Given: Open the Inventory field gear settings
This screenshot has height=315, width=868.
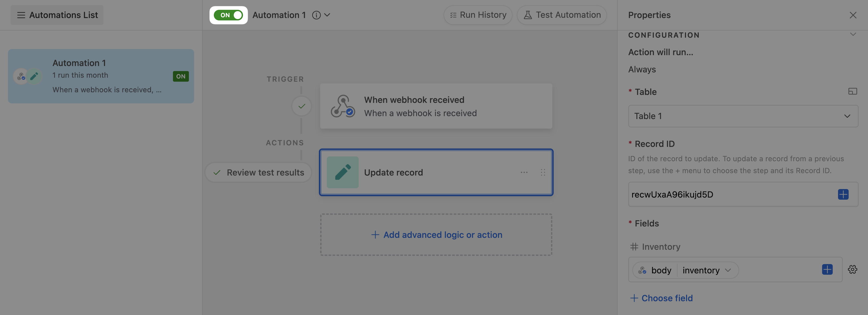Looking at the screenshot, I should pos(853,269).
